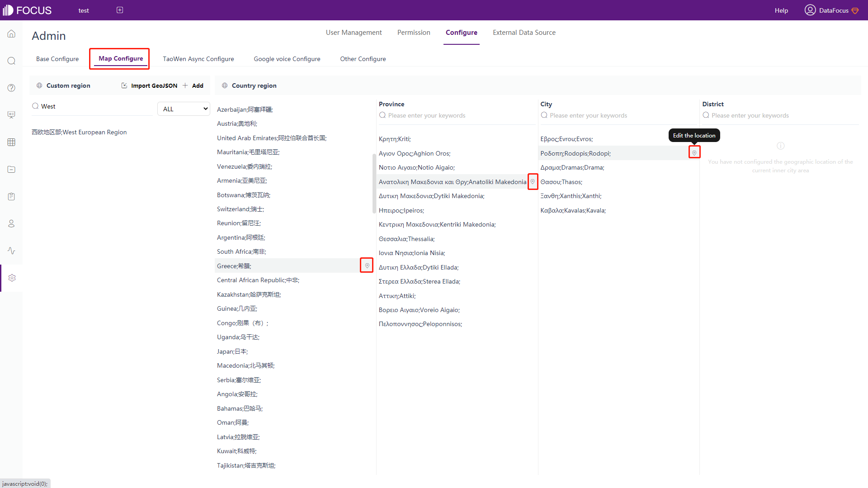Viewport: 868px width, 488px height.
Task: Click the orange diamond icon beside DataFocus
Action: (x=855, y=10)
